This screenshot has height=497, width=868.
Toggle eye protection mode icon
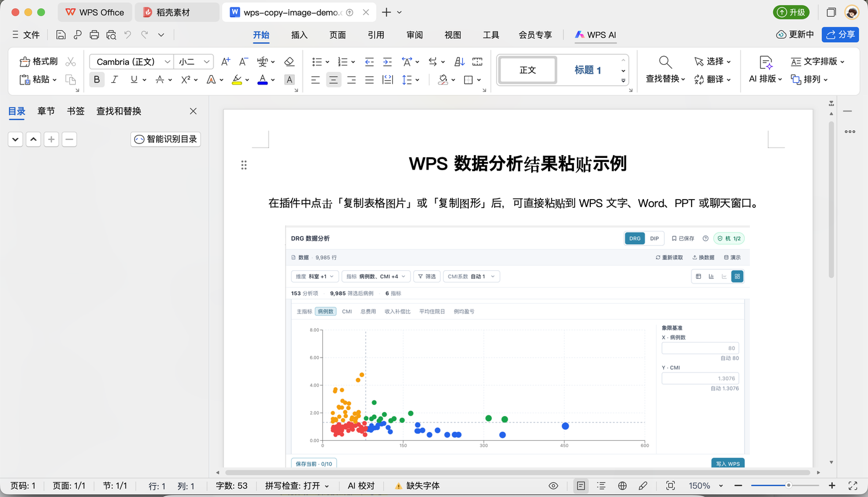553,485
